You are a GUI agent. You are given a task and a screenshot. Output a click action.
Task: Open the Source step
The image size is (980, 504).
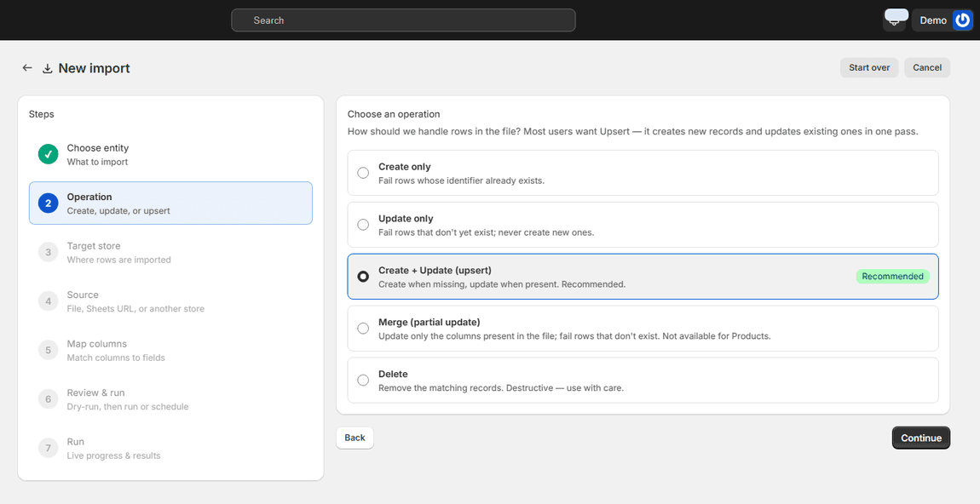(x=170, y=301)
